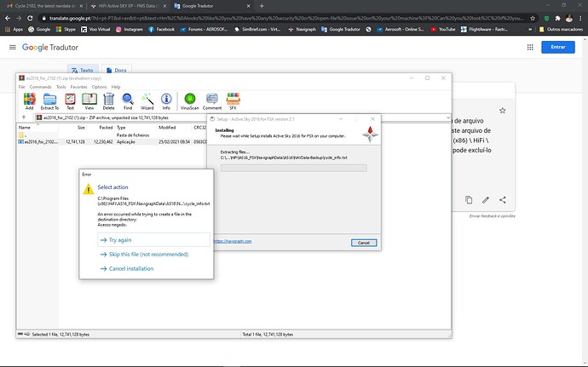The image size is (588, 367).
Task: Open the Chrome three-dot menu
Action: (580, 18)
